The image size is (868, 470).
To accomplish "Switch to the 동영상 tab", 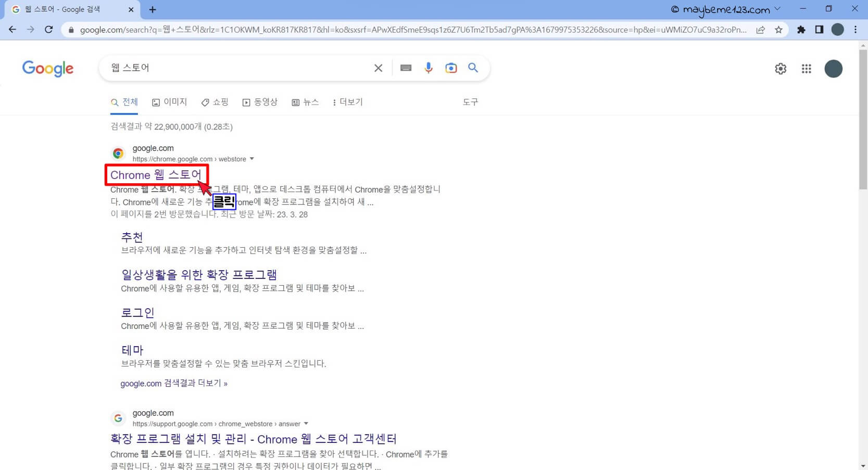I will point(260,102).
